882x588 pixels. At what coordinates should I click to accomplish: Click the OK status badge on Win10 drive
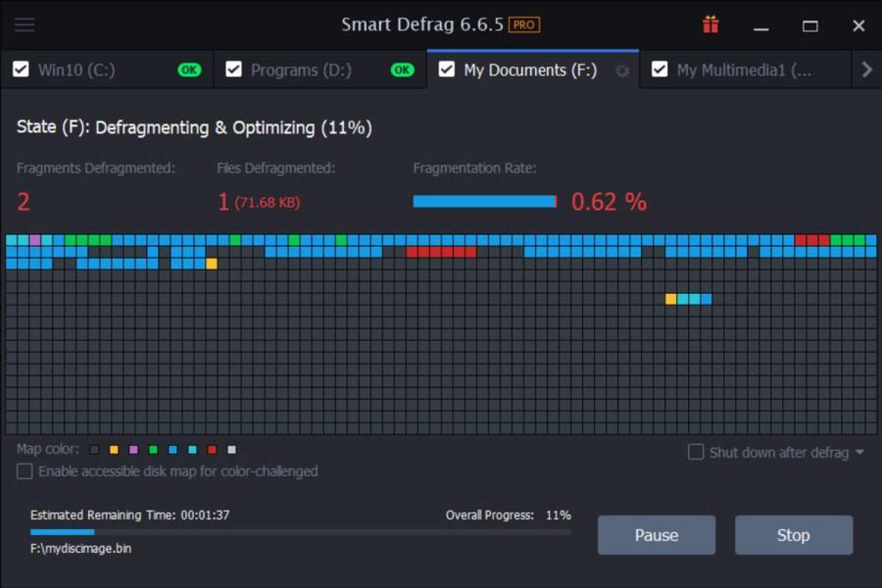coord(190,70)
